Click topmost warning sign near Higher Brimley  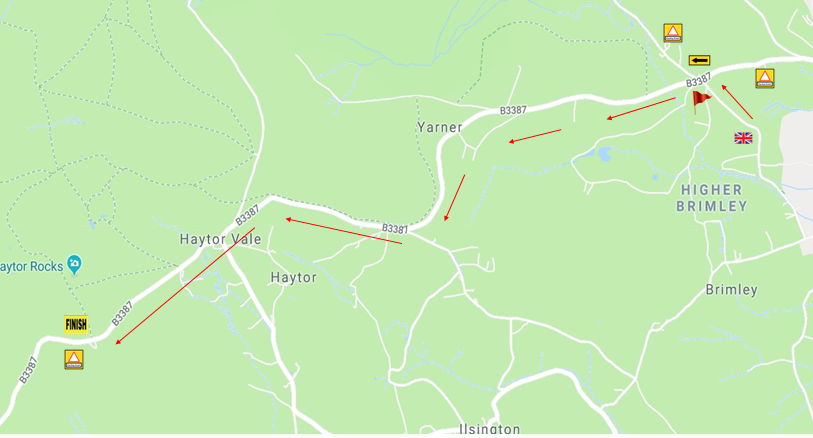672,33
